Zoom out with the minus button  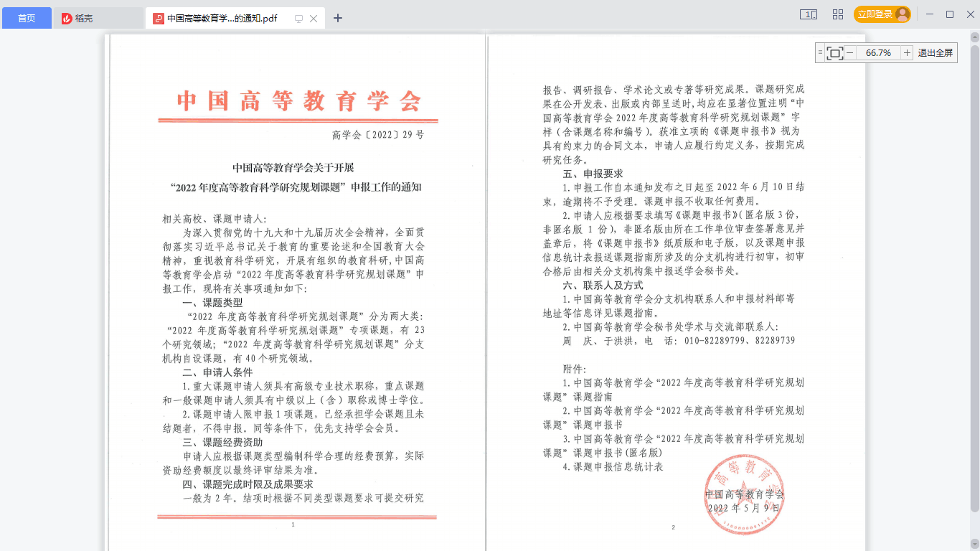tap(850, 53)
